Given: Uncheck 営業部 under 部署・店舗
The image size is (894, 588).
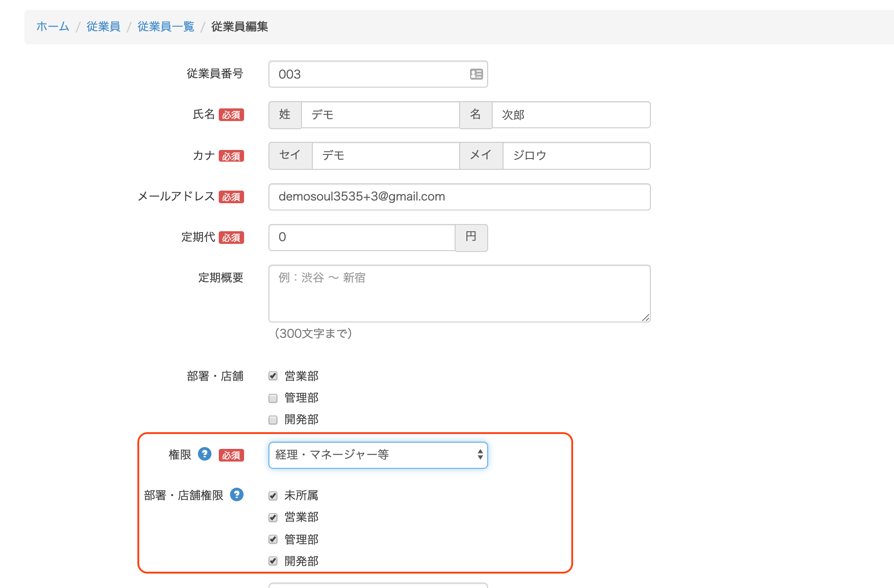Looking at the screenshot, I should point(273,376).
